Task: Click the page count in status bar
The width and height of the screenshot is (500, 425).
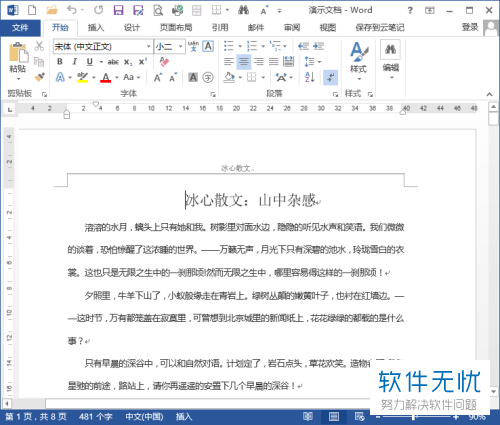Action: coord(36,417)
